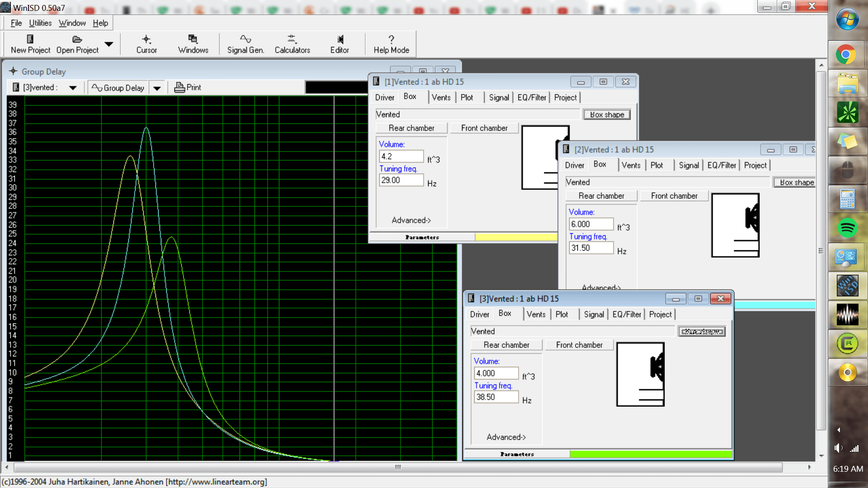Select Vents tab in [1]Vented window
Screen dimensions: 868x488
[441, 97]
